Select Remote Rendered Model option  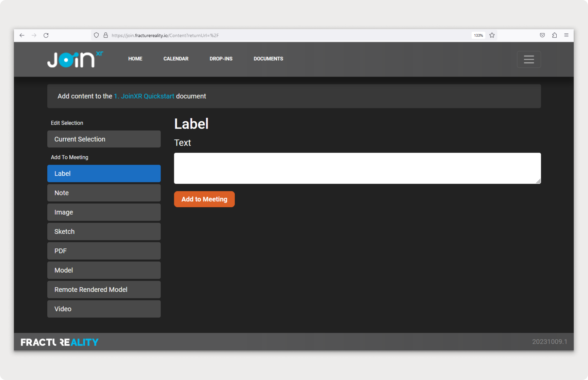[x=104, y=290]
